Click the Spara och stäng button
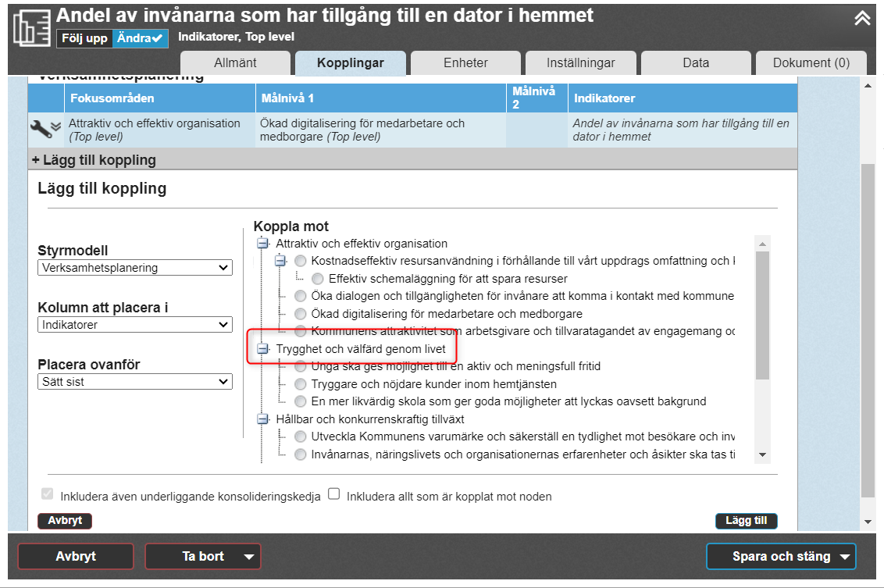 pyautogui.click(x=781, y=557)
